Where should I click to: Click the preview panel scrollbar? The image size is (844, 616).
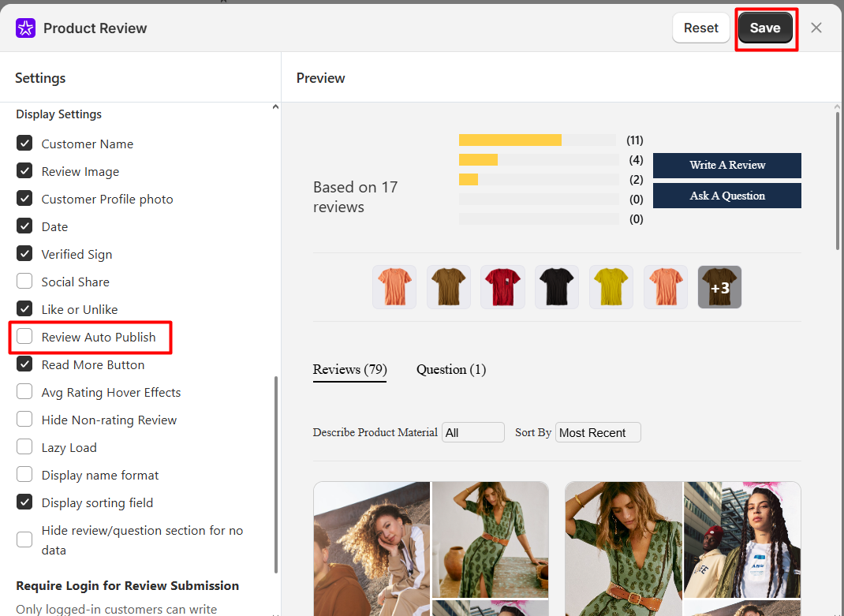[838, 181]
